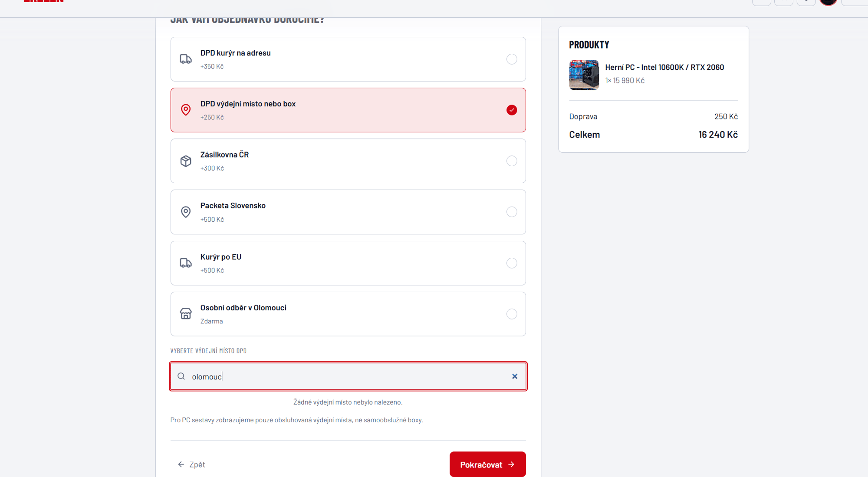Select DPD kurýr na adresu radio button
Screen dimensions: 868x477
point(512,59)
